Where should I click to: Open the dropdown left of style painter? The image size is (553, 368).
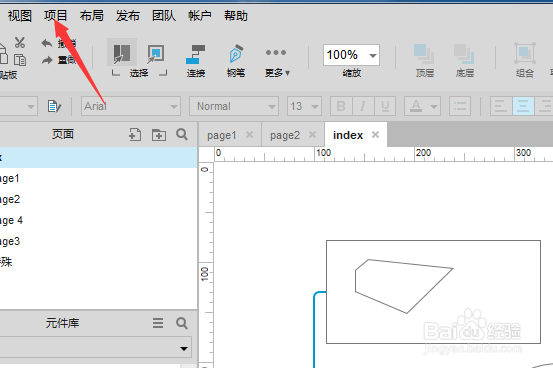click(18, 106)
